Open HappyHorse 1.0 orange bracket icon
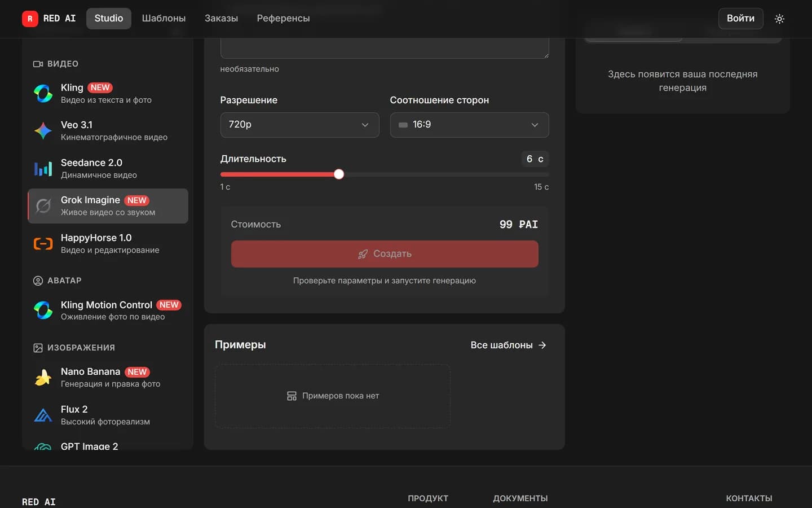Screen dimensions: 812x508 [43, 244]
